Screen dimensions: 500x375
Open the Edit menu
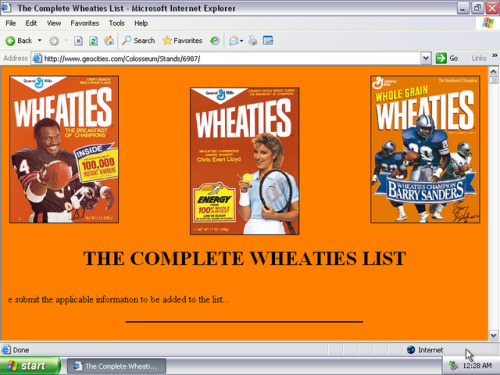click(31, 23)
